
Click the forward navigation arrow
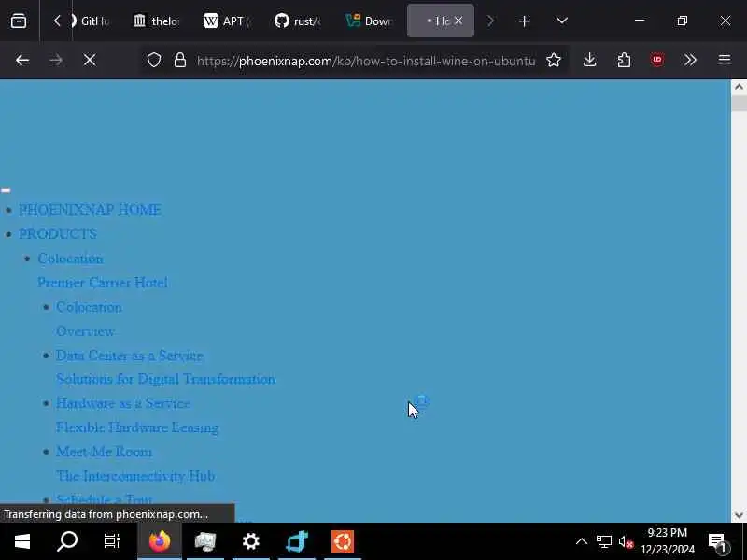click(56, 60)
